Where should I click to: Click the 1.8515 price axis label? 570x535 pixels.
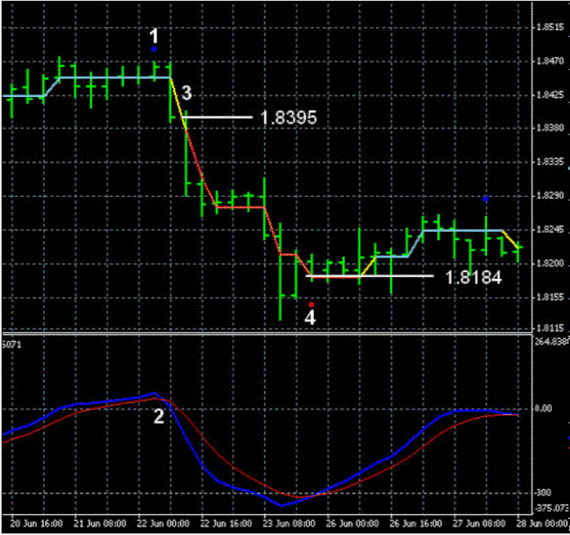pos(550,27)
